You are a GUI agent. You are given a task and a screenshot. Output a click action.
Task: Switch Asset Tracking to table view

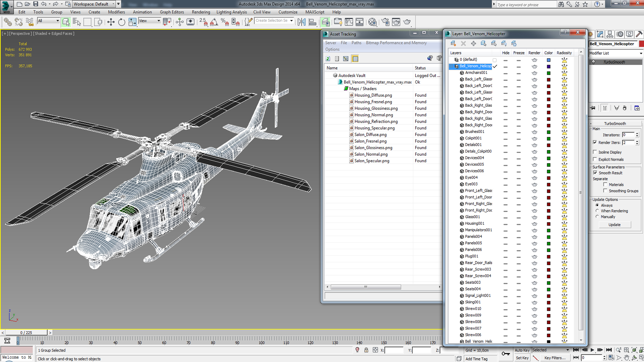tap(355, 59)
